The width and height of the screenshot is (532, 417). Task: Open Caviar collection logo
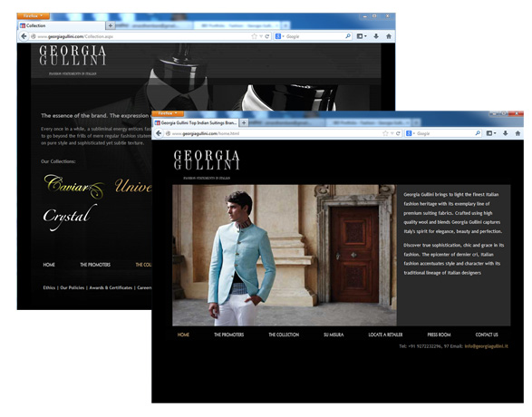(x=74, y=186)
